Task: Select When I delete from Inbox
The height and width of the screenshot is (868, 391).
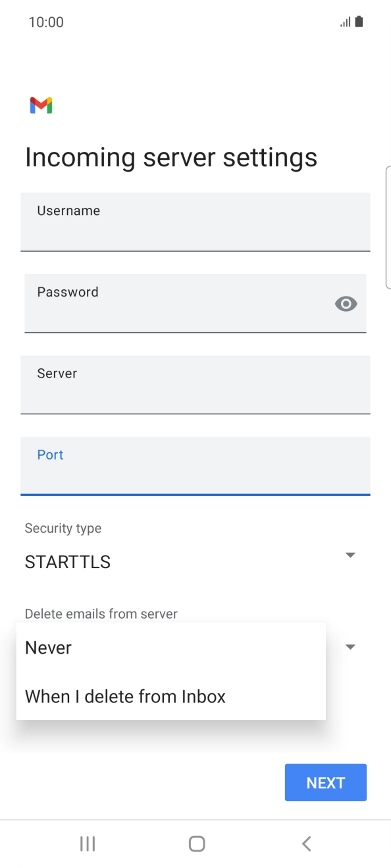Action: 125,696
